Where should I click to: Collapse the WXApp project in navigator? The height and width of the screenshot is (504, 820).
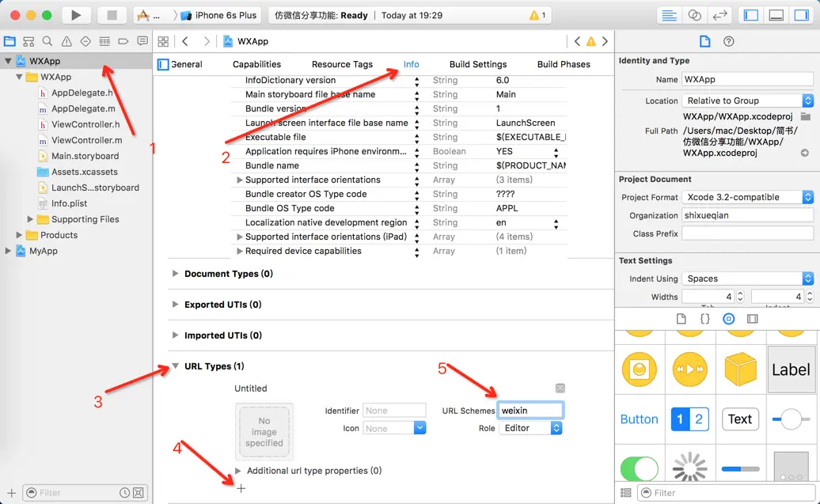point(8,61)
